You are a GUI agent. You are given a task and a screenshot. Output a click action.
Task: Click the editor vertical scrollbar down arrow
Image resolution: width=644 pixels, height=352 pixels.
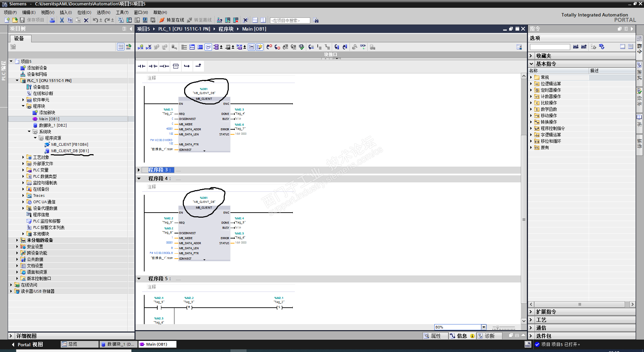[524, 321]
